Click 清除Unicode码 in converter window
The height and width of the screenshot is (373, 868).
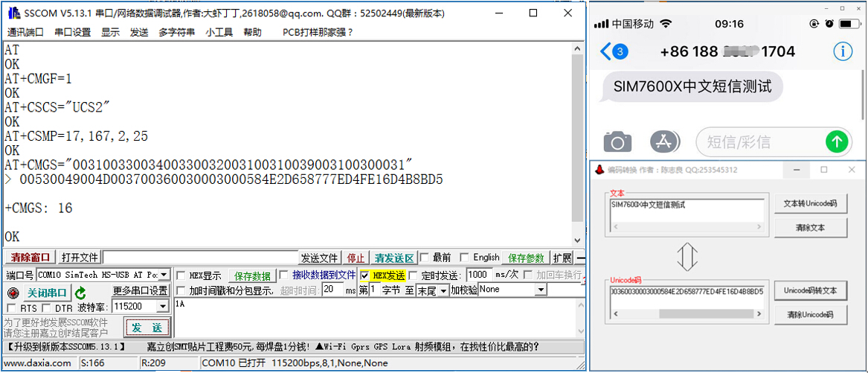click(811, 315)
